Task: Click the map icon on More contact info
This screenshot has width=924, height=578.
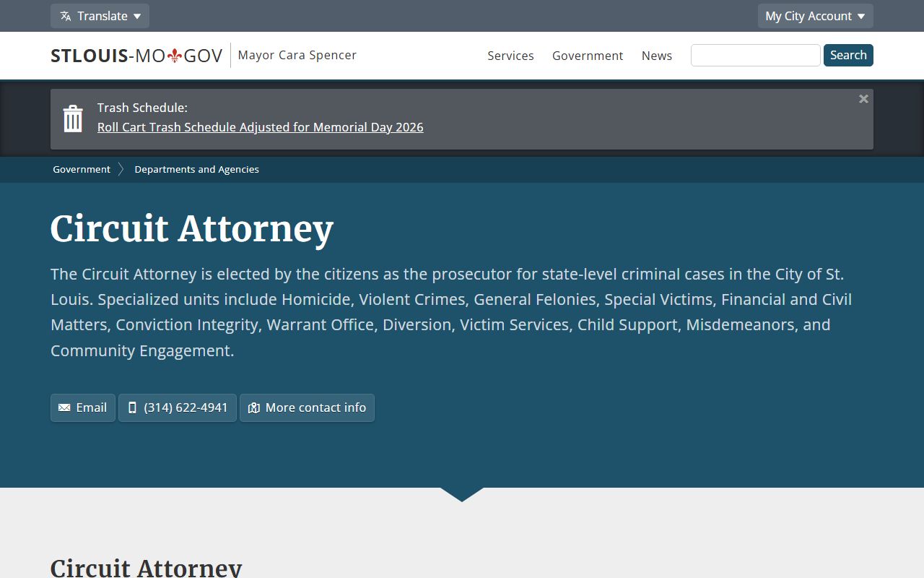Action: coord(253,408)
